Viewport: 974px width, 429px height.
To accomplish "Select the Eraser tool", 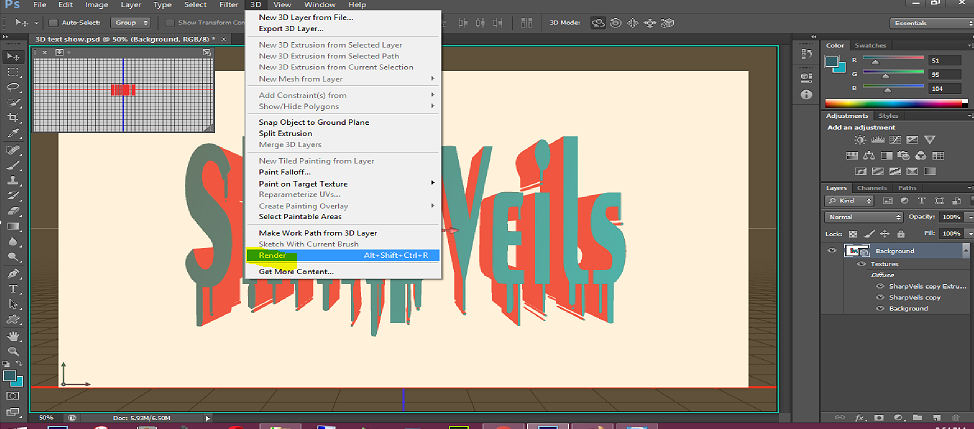I will (x=12, y=211).
